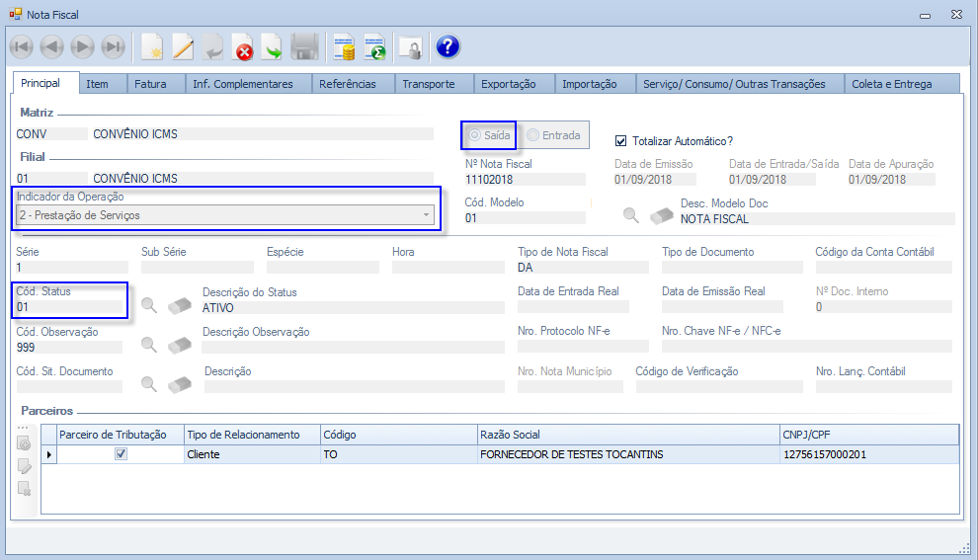Create a new Nota Fiscal document
The width and height of the screenshot is (978, 560).
[151, 46]
